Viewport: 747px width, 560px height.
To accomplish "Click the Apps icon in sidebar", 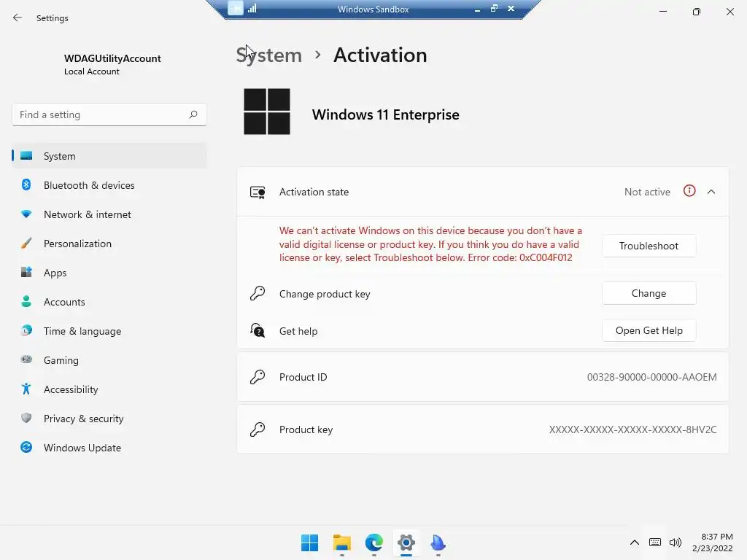I will tap(26, 273).
